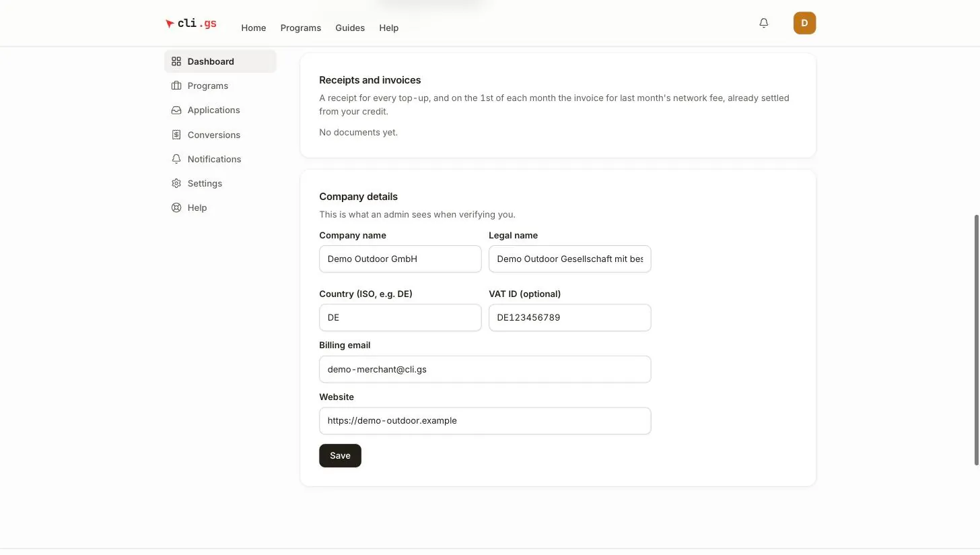
Task: Save the company details
Action: pyautogui.click(x=340, y=455)
